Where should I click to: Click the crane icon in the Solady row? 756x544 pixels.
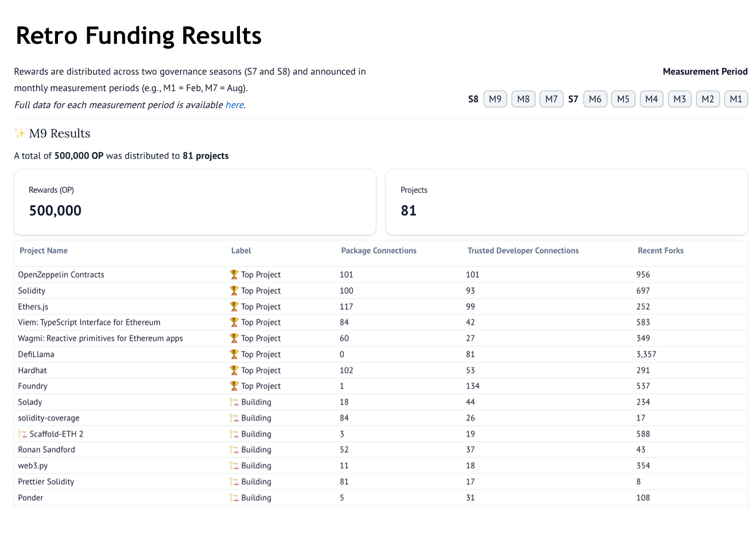tap(234, 402)
